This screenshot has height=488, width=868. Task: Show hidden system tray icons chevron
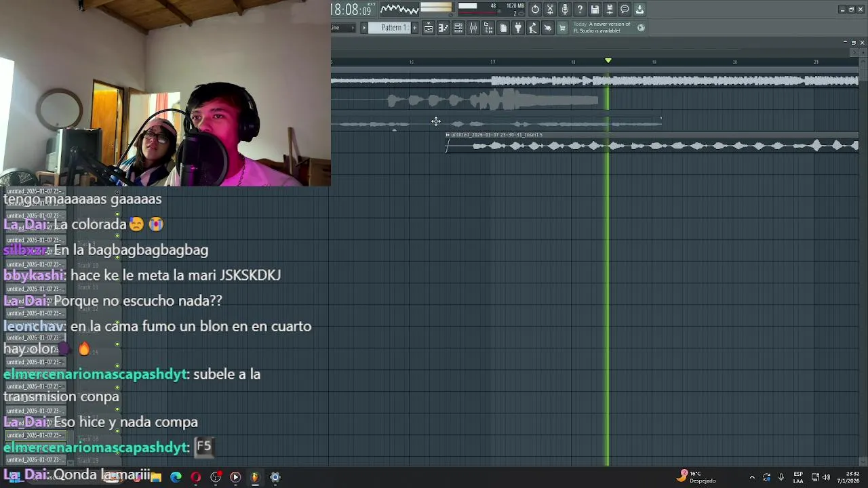[752, 477]
